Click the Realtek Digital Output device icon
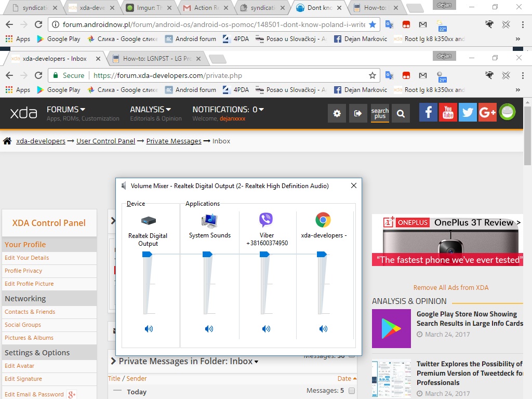Image resolution: width=532 pixels, height=399 pixels. [149, 221]
